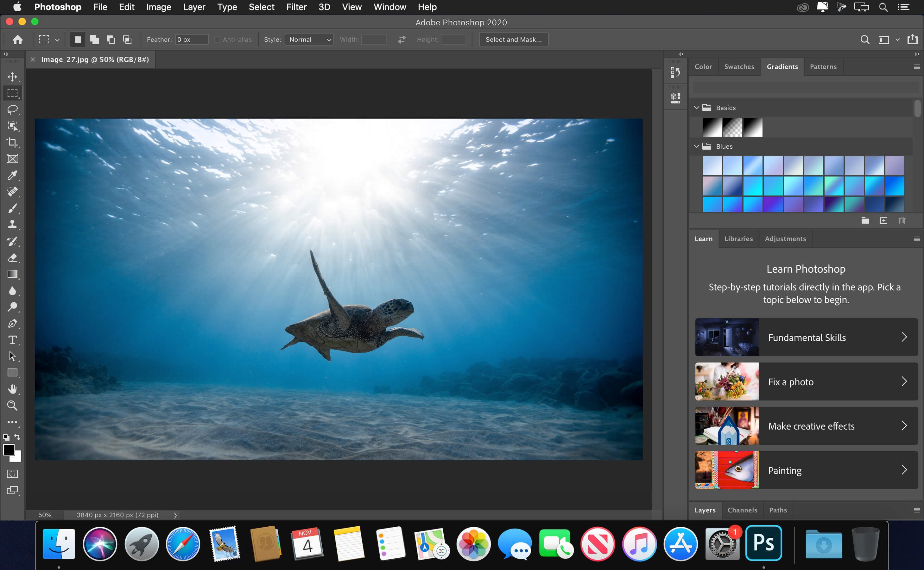The image size is (924, 570).
Task: Select the Lasso tool
Action: pos(12,109)
